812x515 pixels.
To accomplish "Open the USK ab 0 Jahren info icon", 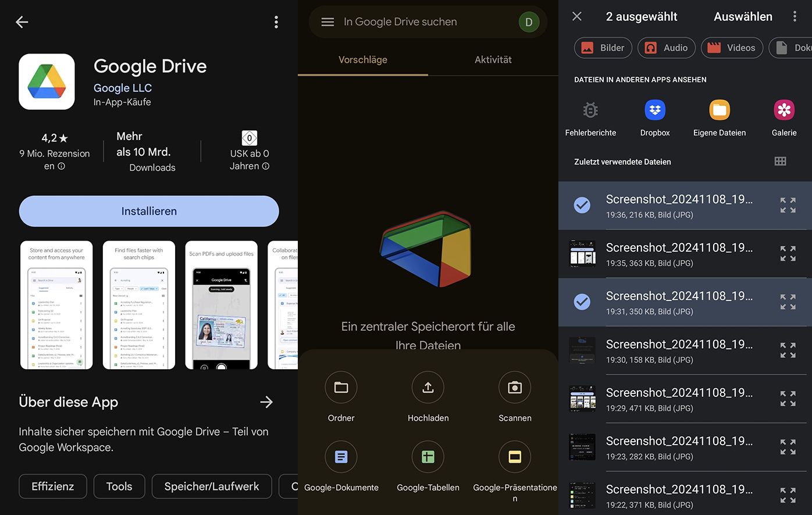I will (266, 166).
